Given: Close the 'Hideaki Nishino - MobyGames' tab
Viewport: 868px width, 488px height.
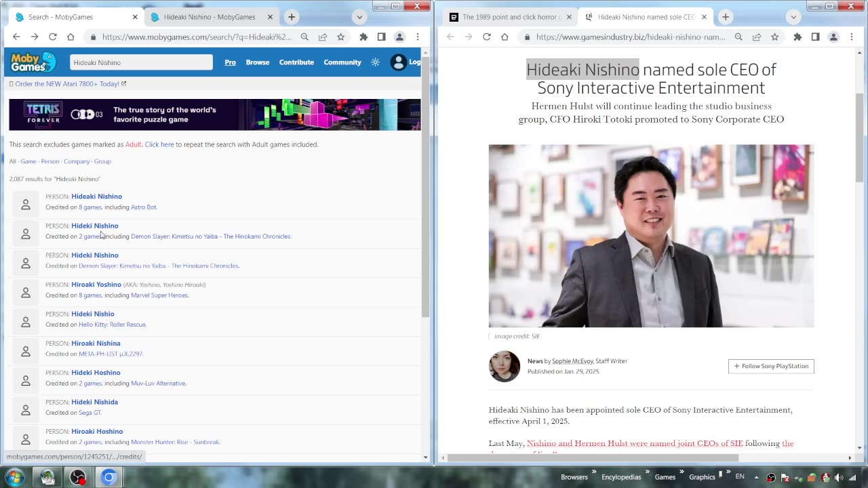Looking at the screenshot, I should click(271, 17).
